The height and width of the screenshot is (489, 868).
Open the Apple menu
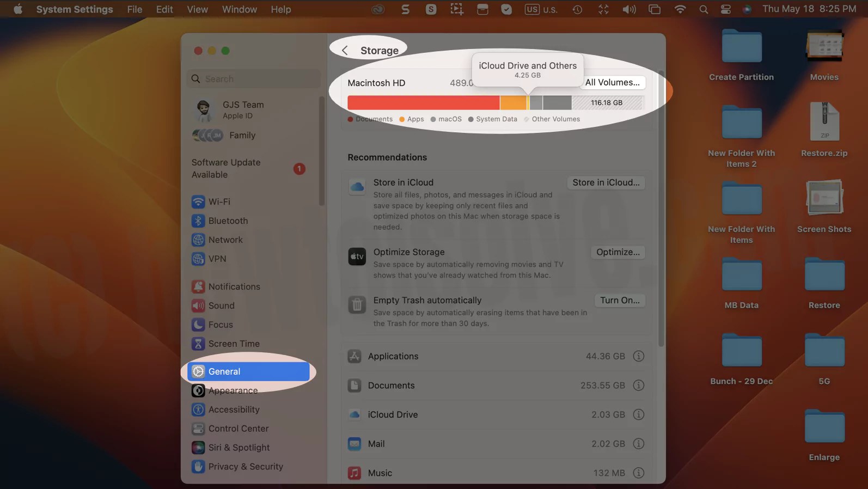pos(17,9)
